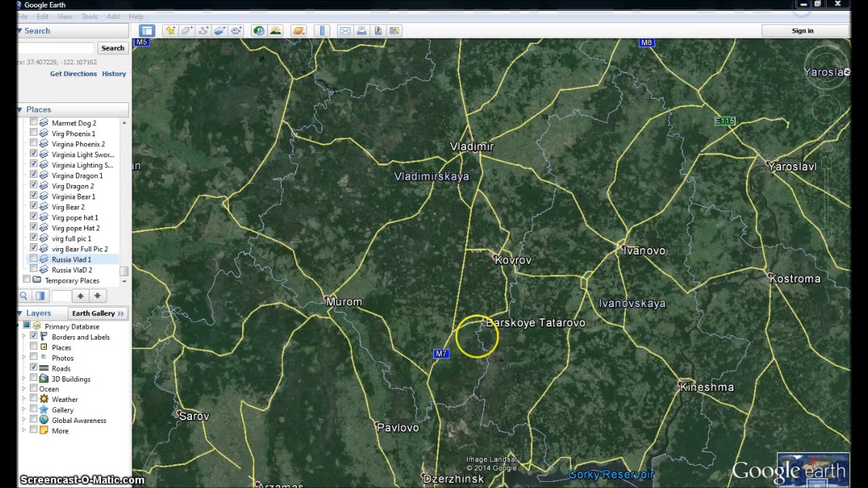This screenshot has width=868, height=488.
Task: Click the Places filter text box
Action: tap(61, 296)
